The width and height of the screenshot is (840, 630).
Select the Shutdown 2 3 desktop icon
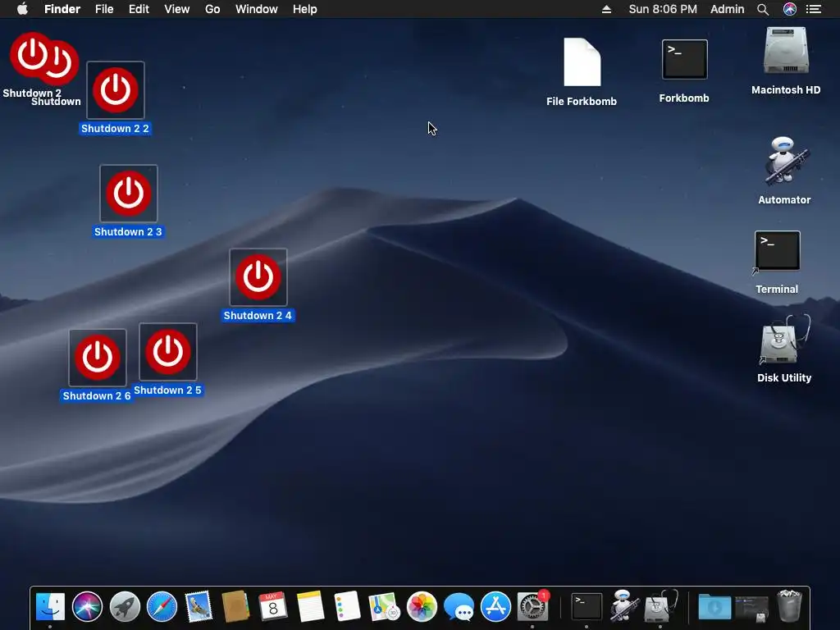pyautogui.click(x=129, y=193)
